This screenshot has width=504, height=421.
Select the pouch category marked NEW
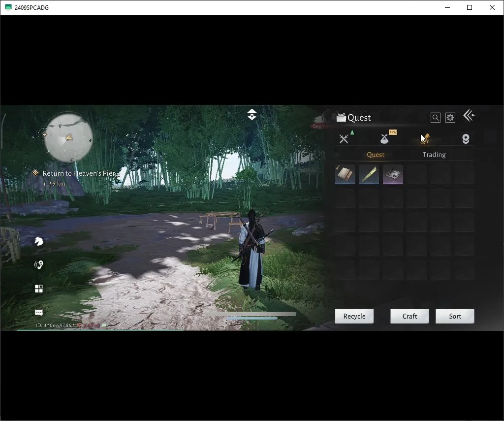point(384,139)
